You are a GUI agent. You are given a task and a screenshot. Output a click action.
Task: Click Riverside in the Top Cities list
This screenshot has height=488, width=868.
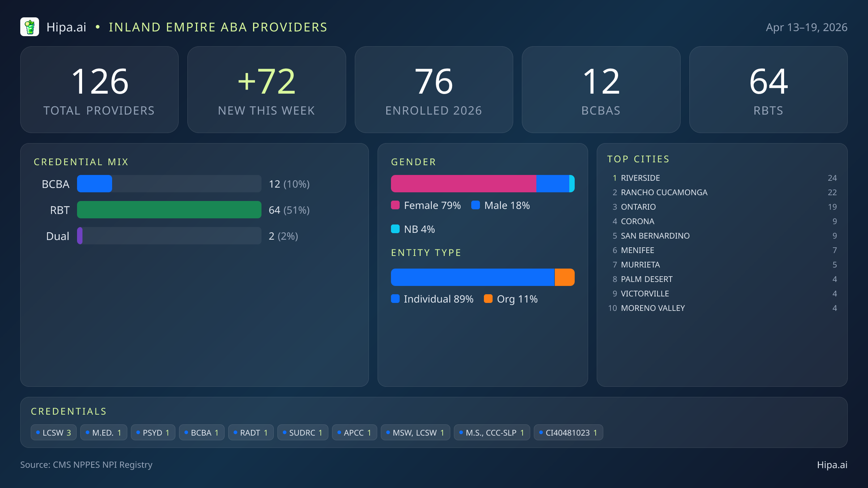(x=640, y=178)
